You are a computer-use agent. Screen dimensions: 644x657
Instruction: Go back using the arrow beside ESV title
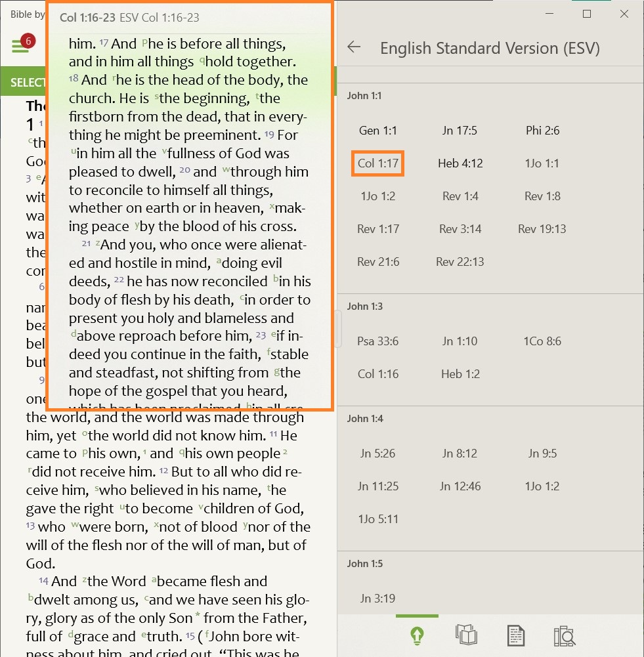tap(354, 47)
